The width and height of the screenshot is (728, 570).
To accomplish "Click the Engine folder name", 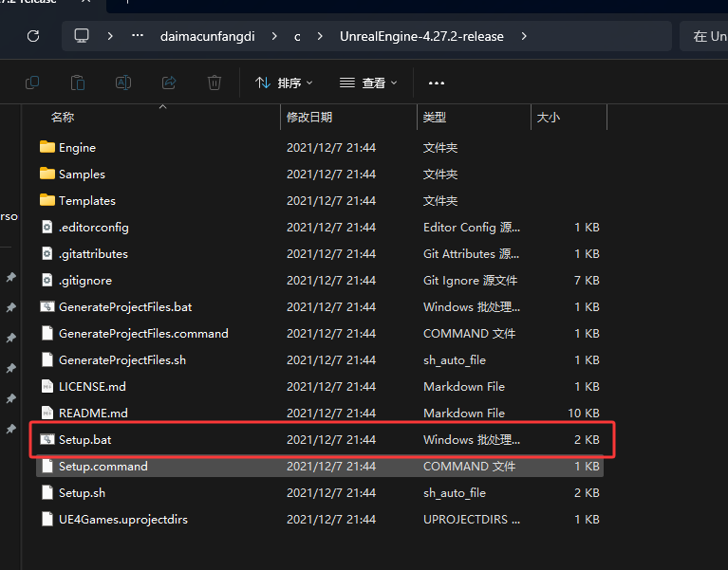I will [77, 148].
